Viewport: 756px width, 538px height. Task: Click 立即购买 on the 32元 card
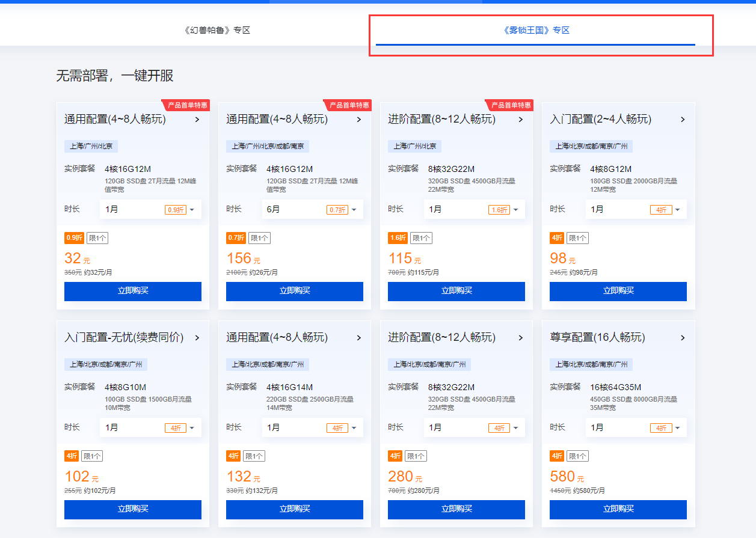133,291
